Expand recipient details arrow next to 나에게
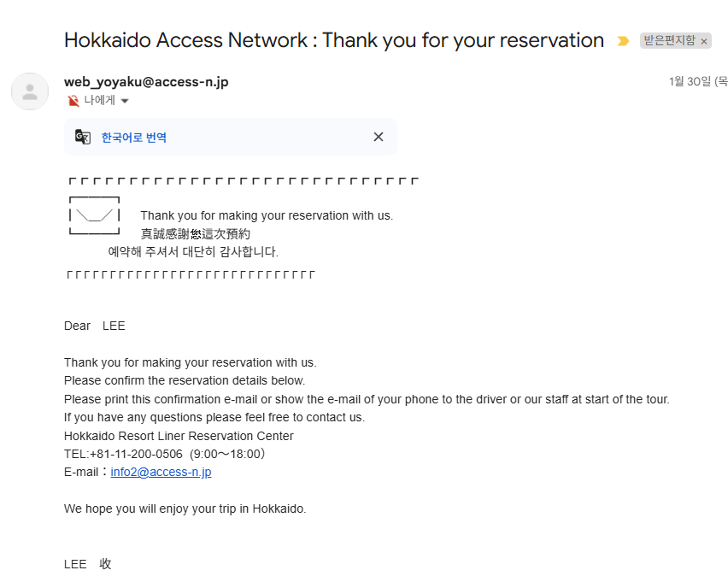 pos(125,101)
